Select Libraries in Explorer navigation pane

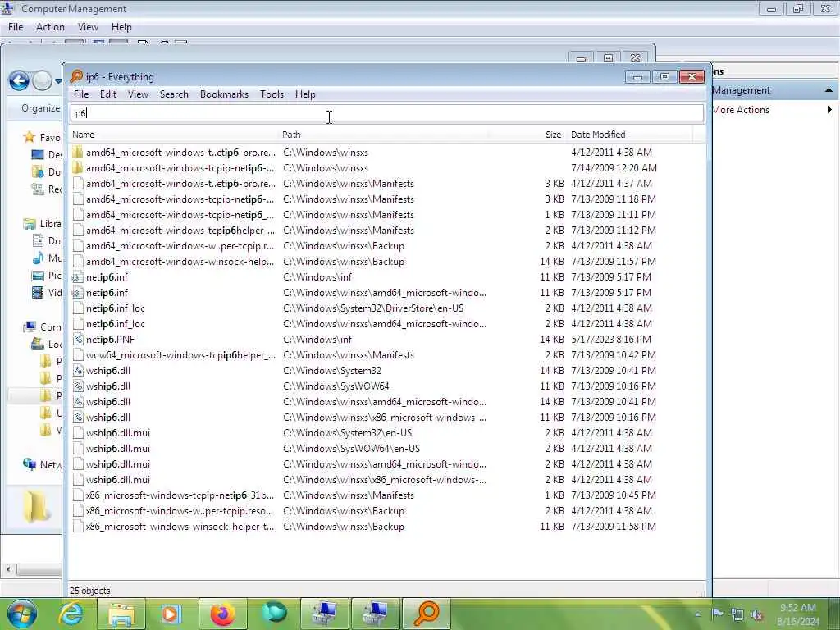(43, 224)
